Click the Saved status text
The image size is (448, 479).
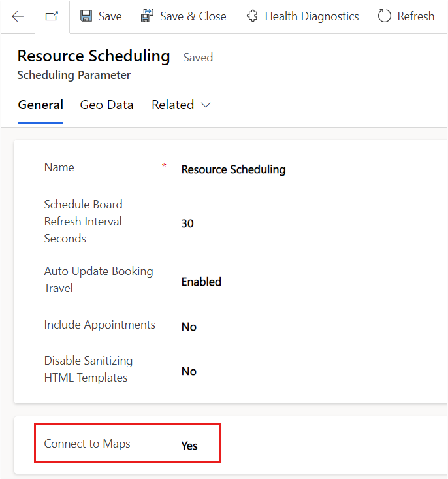198,58
